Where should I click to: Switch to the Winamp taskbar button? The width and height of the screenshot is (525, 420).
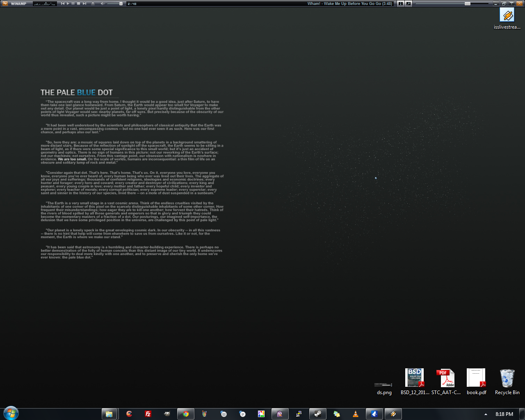[393, 414]
